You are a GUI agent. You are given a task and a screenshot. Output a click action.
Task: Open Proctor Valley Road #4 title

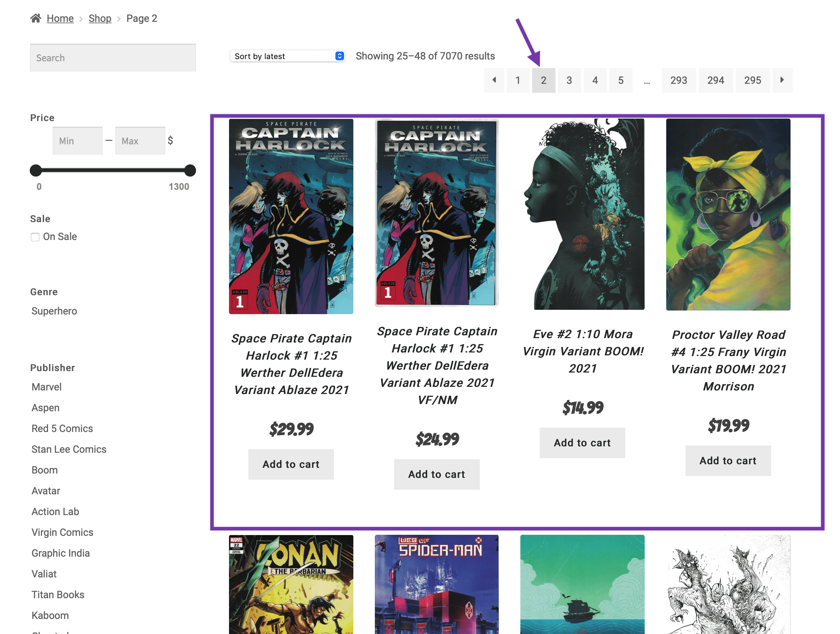pos(728,360)
